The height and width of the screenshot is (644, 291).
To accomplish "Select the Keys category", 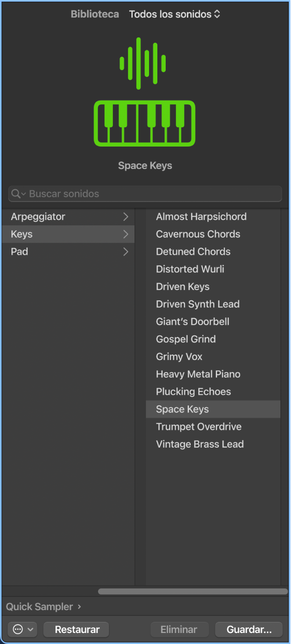I will (x=22, y=234).
